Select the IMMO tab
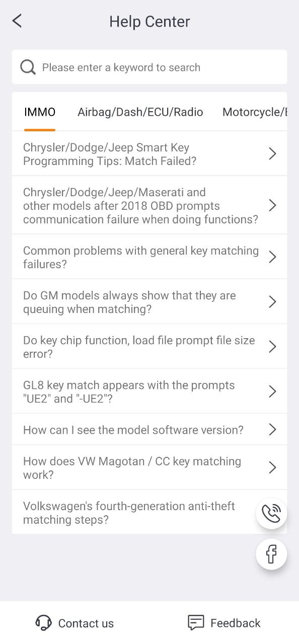The height and width of the screenshot is (644, 299). 40,112
